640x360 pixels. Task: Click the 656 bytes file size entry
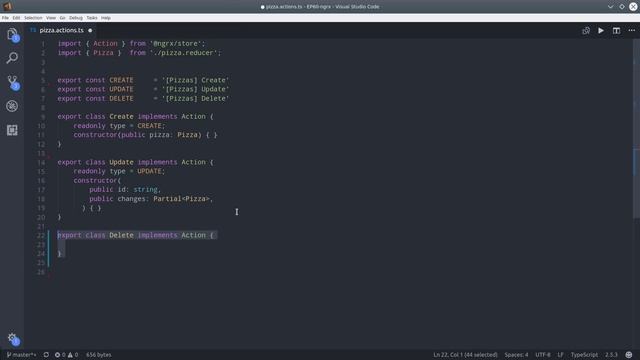point(99,355)
